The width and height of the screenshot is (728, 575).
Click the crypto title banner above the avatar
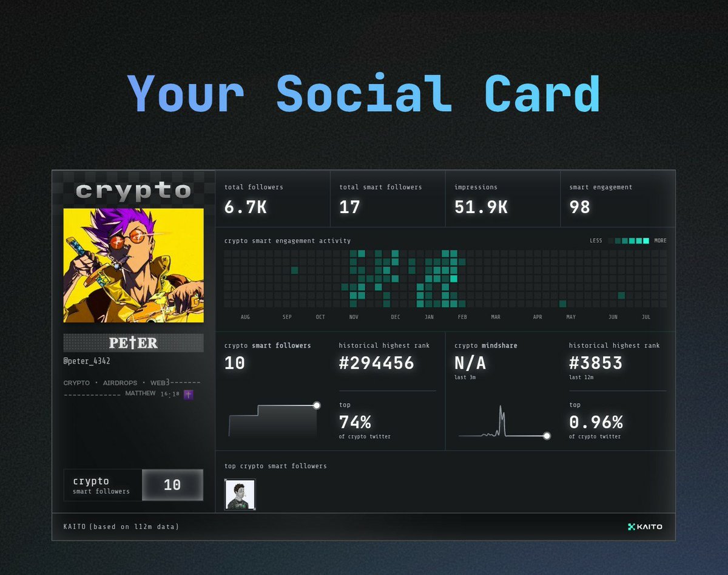(133, 191)
